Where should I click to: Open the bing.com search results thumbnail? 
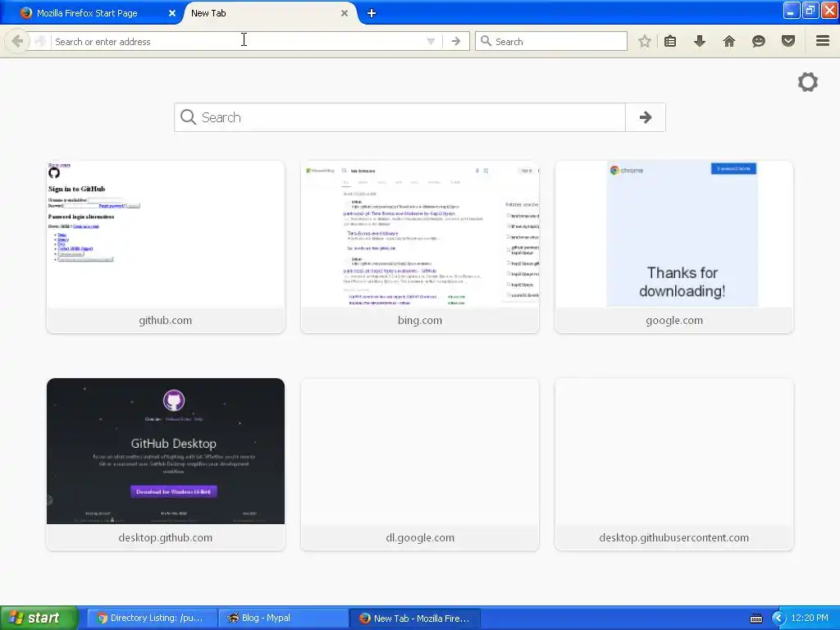pos(420,234)
